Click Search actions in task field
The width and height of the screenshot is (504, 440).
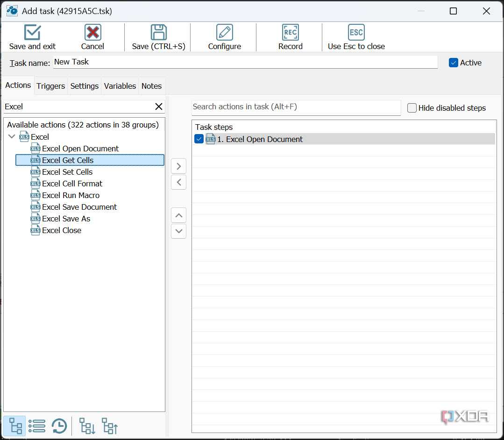point(296,107)
